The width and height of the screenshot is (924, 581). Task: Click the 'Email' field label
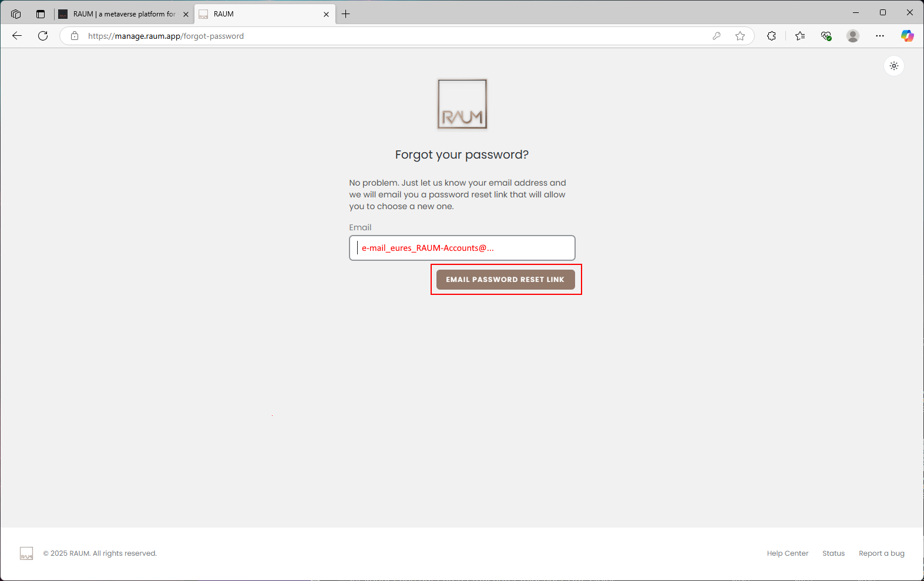(x=360, y=227)
